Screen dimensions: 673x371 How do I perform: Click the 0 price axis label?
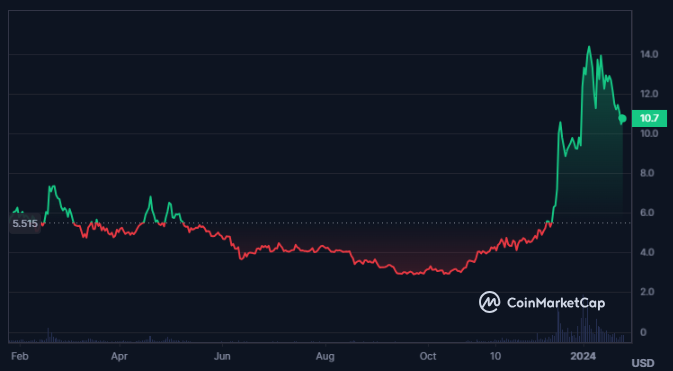tap(643, 332)
